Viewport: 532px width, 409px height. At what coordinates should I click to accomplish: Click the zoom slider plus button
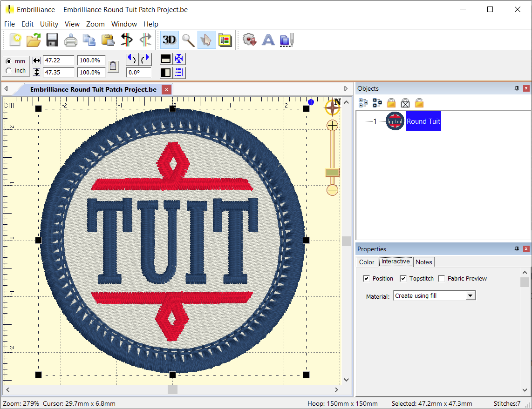pos(332,125)
